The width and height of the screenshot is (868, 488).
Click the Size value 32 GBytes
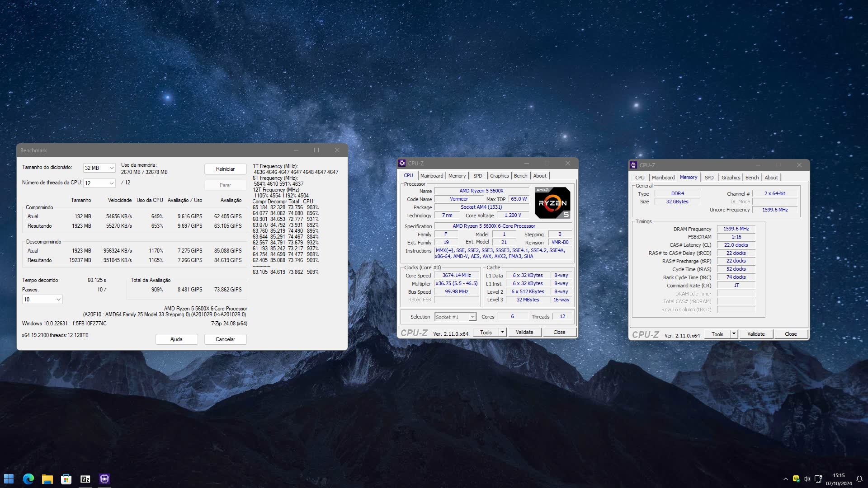pyautogui.click(x=677, y=202)
